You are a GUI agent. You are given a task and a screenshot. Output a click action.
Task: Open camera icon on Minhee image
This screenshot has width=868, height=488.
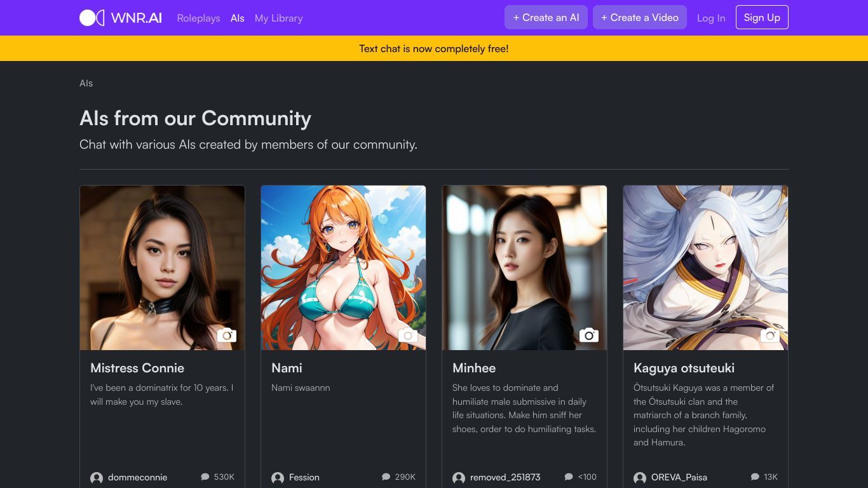589,335
